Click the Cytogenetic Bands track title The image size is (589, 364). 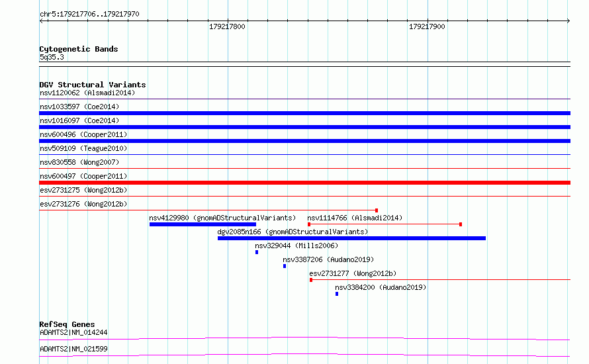coord(79,49)
